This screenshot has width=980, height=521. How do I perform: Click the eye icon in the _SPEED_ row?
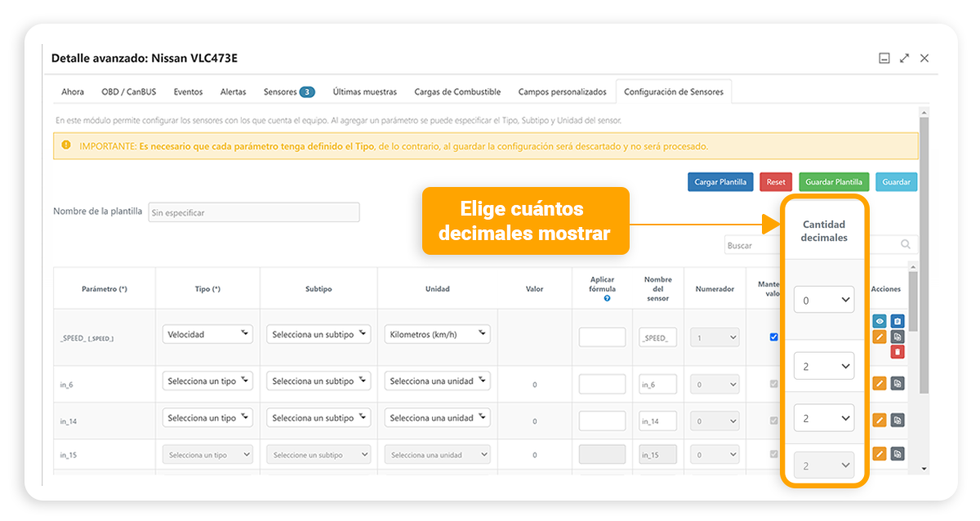[880, 321]
